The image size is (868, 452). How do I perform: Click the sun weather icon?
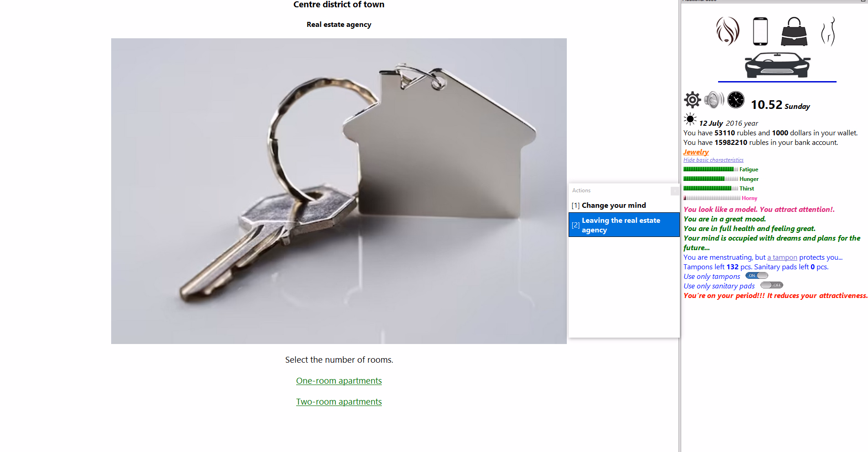(x=690, y=119)
